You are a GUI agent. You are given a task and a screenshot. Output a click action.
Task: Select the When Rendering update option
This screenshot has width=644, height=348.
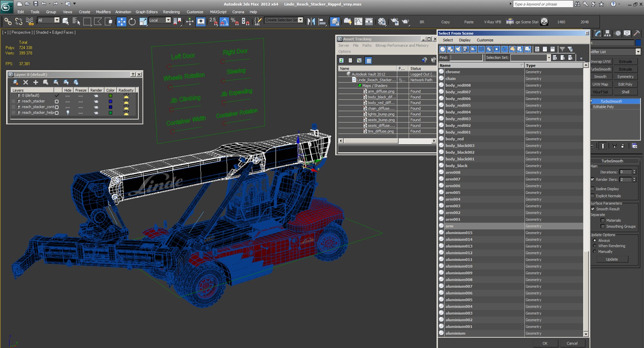(x=595, y=246)
